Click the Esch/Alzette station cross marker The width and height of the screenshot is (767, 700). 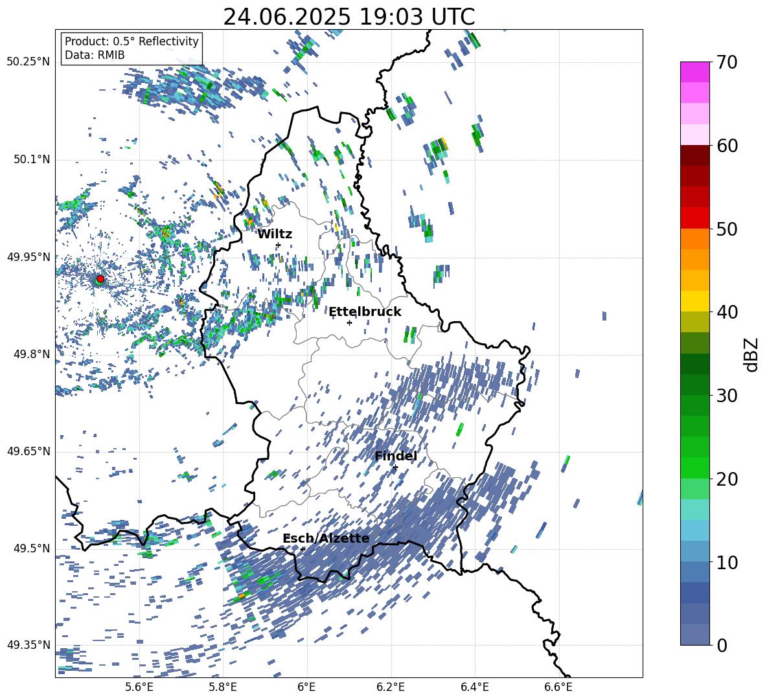303,549
